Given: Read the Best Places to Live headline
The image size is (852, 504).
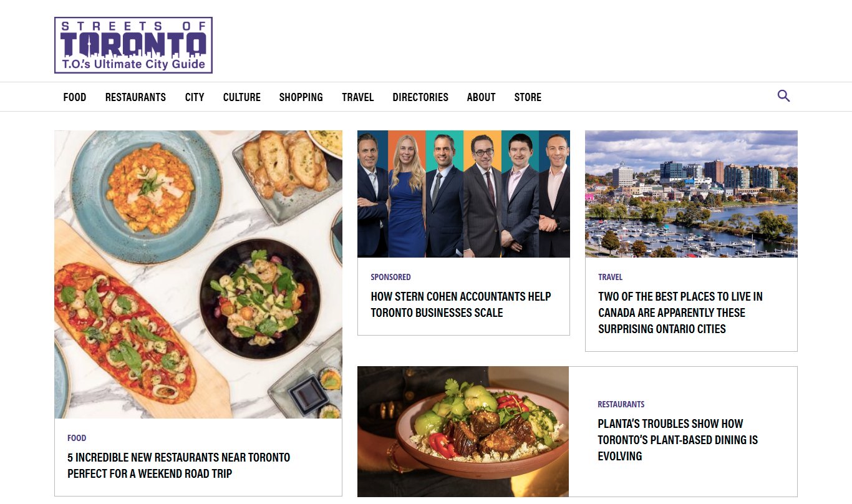Looking at the screenshot, I should 680,313.
